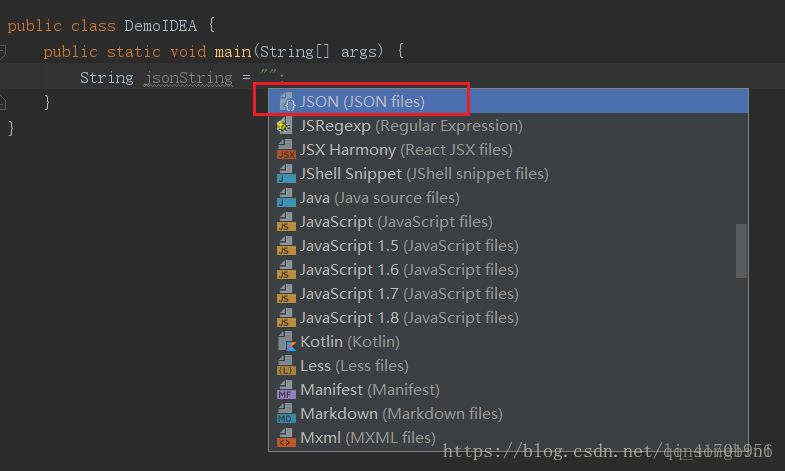Select JavaScript (JavaScript files) entry
Viewport: 785px width, 471px height.
(x=502, y=222)
